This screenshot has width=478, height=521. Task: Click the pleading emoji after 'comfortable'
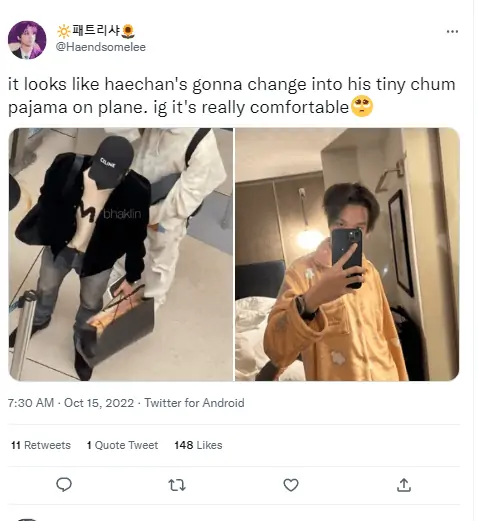pyautogui.click(x=362, y=107)
